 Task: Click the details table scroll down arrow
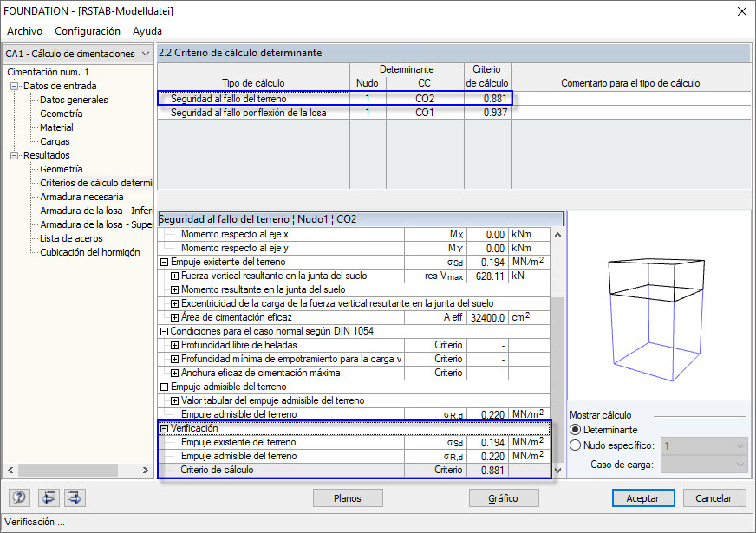557,471
